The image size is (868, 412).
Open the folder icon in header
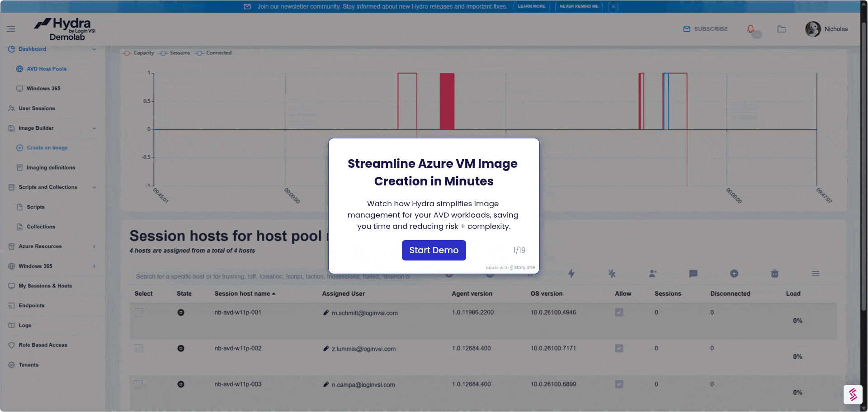click(781, 29)
